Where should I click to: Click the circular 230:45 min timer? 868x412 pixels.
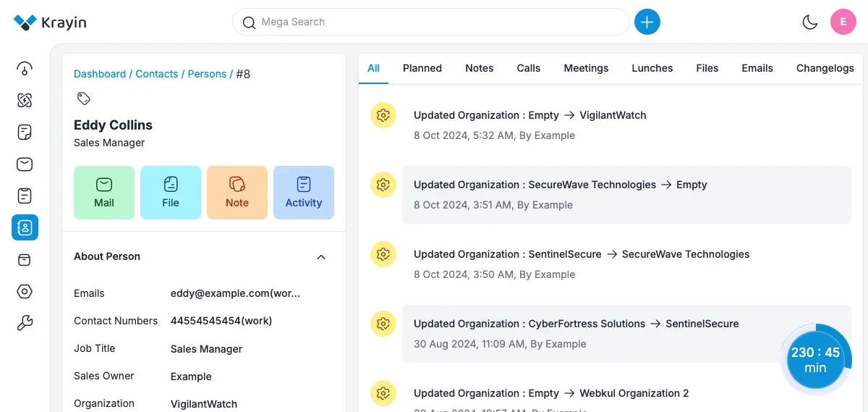click(x=815, y=360)
